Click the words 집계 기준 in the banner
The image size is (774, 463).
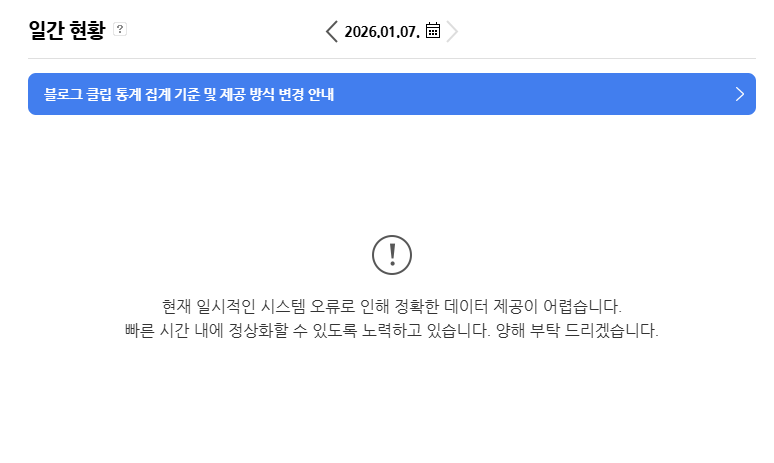point(176,95)
